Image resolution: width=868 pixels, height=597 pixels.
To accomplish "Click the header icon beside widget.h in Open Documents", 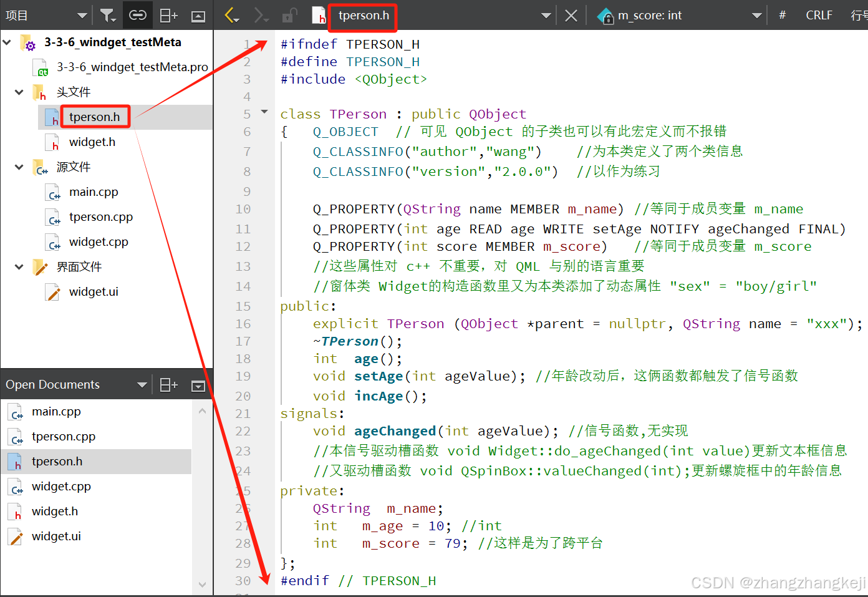I will click(15, 512).
